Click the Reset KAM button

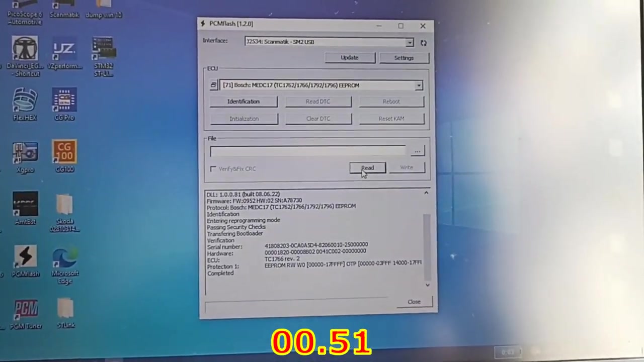coord(391,119)
